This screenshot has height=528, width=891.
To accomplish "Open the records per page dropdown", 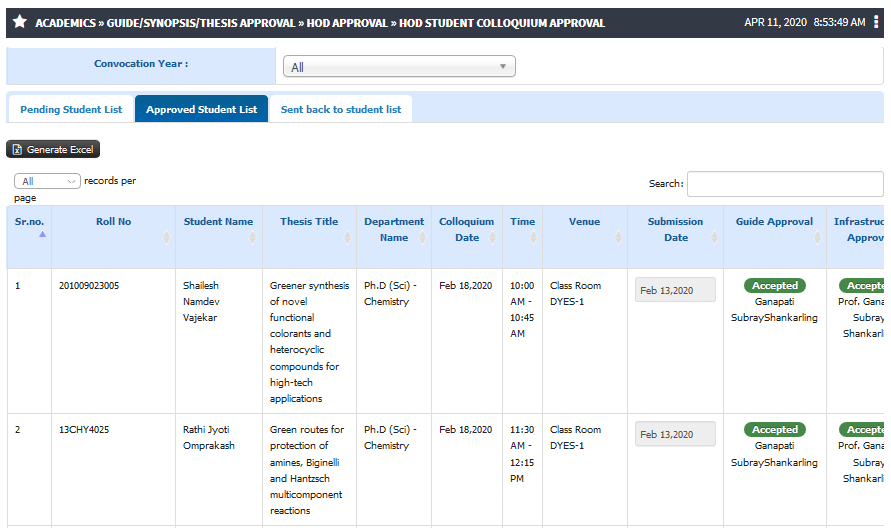I will point(47,181).
